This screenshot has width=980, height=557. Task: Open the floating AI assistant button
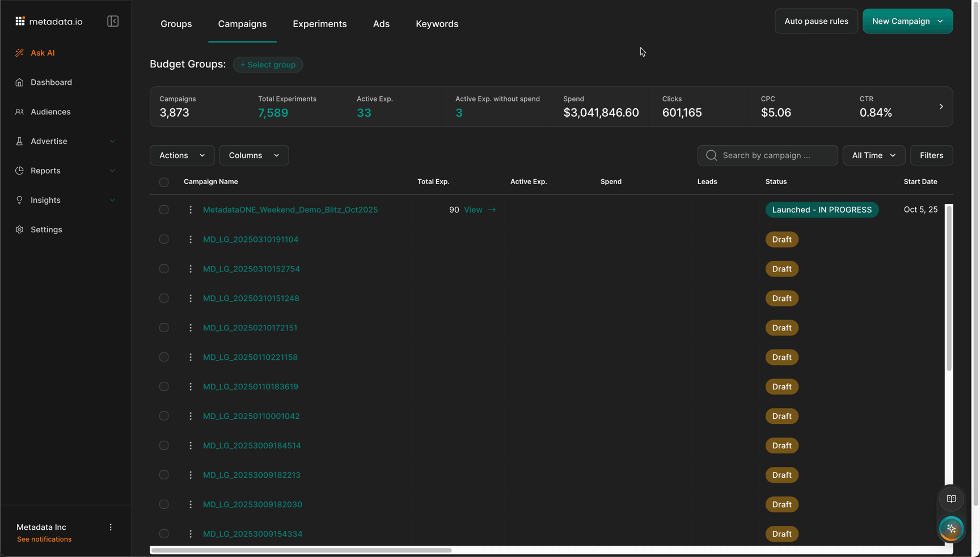(x=951, y=529)
